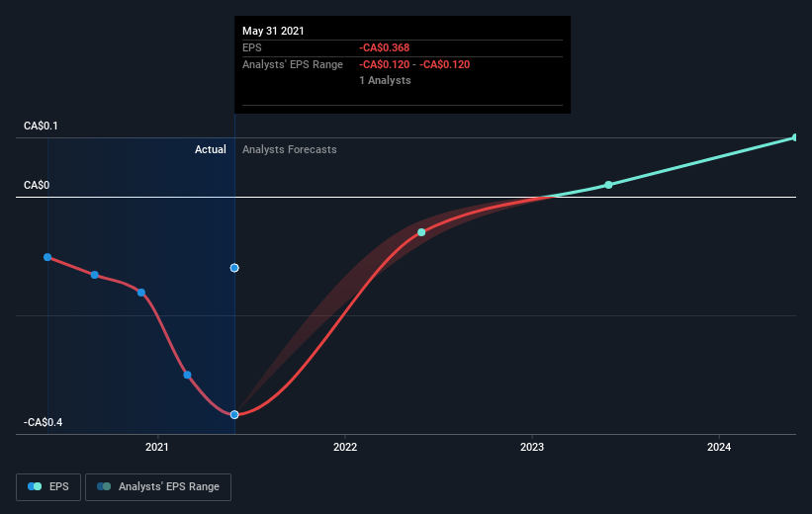The image size is (812, 514).
Task: Select the first blue EPS data point
Action: [47, 257]
